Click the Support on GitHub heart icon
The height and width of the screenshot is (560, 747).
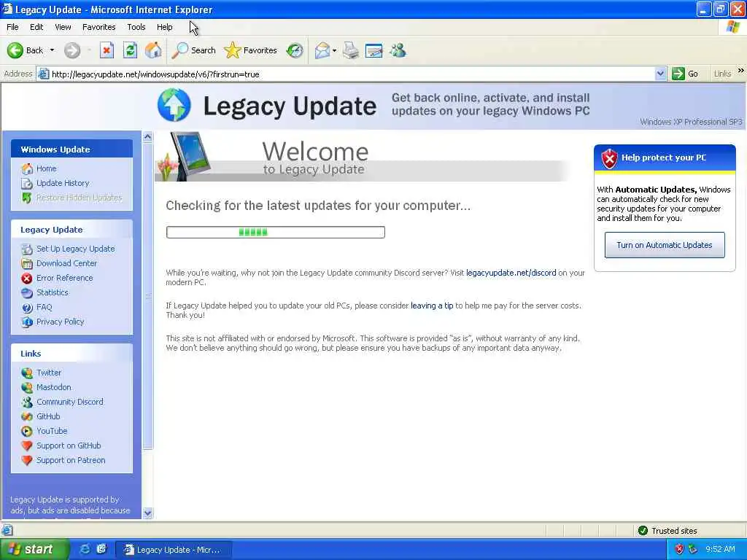tap(27, 446)
